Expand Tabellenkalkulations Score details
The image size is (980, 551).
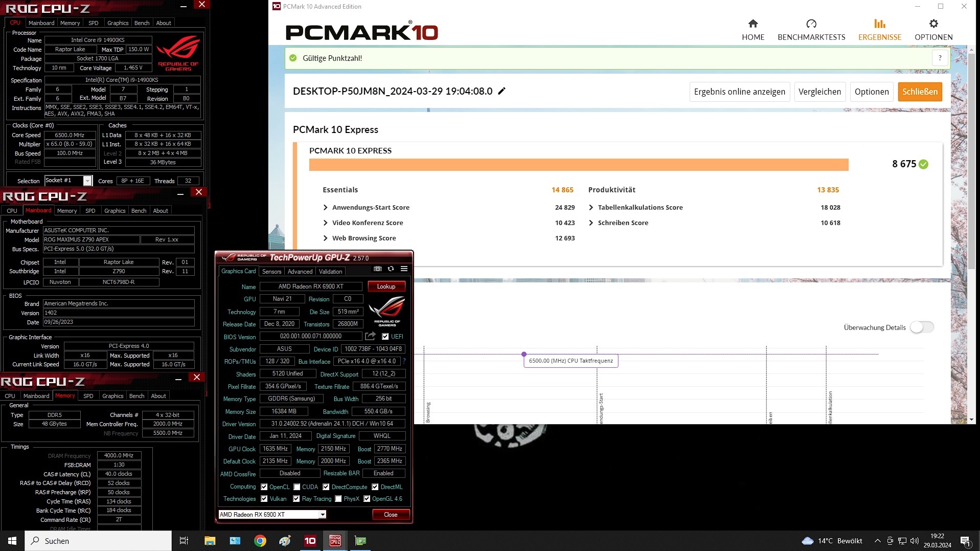pyautogui.click(x=591, y=207)
